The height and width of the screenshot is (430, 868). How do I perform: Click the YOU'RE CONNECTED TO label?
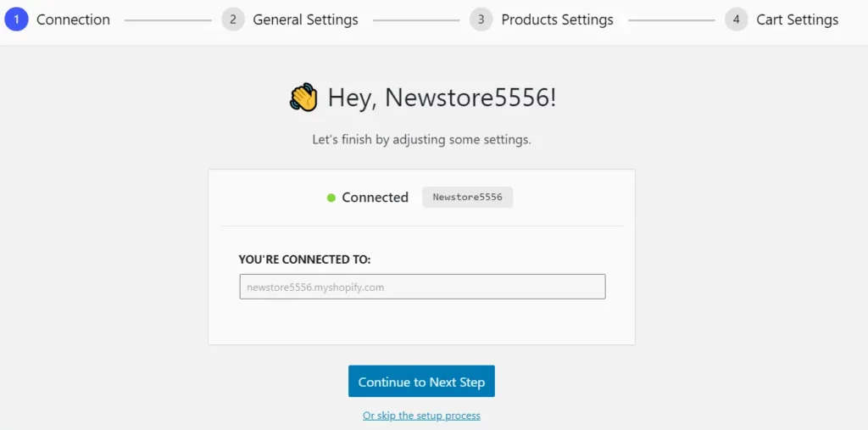304,260
